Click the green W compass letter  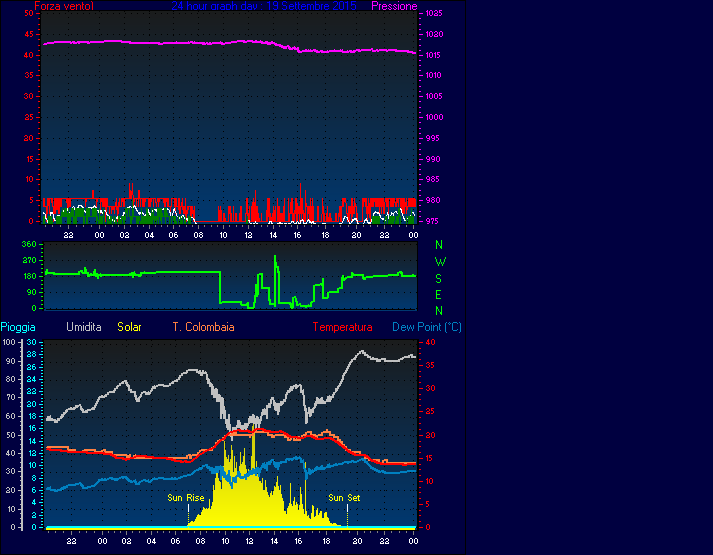(440, 262)
